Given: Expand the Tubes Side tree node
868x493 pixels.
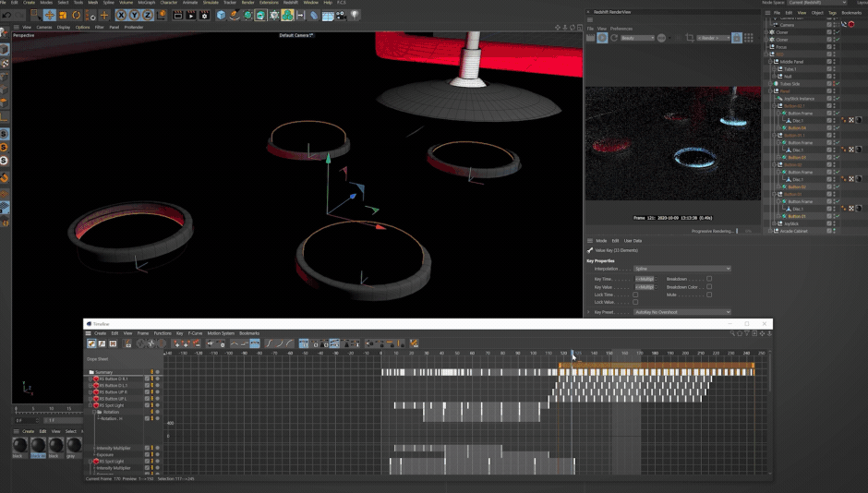Looking at the screenshot, I should coord(770,84).
